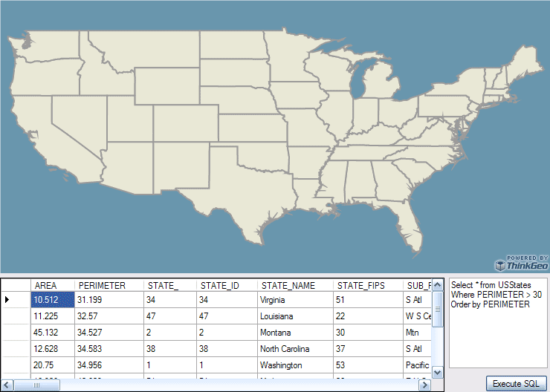Click the ThinkGeo logo on the map
The image size is (550, 392).
pos(521,264)
